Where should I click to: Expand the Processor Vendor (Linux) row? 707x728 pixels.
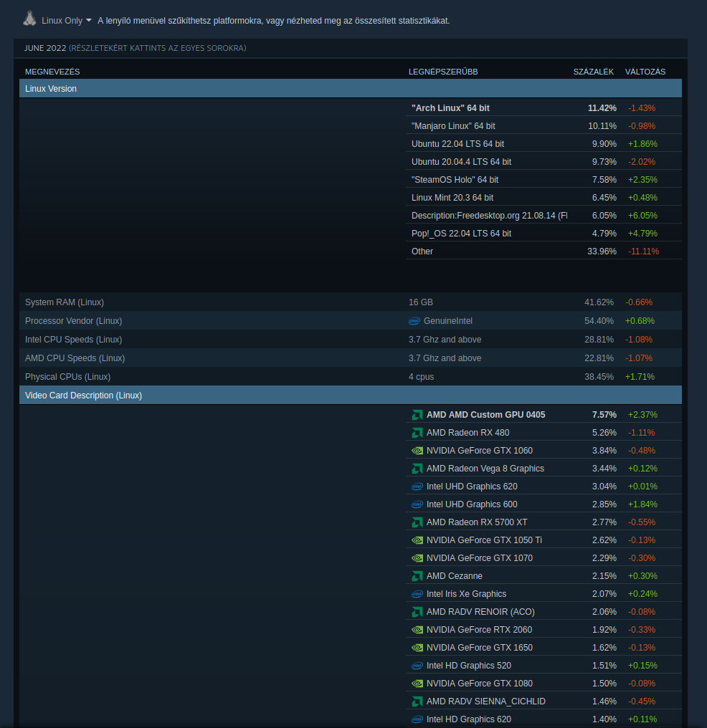click(350, 321)
